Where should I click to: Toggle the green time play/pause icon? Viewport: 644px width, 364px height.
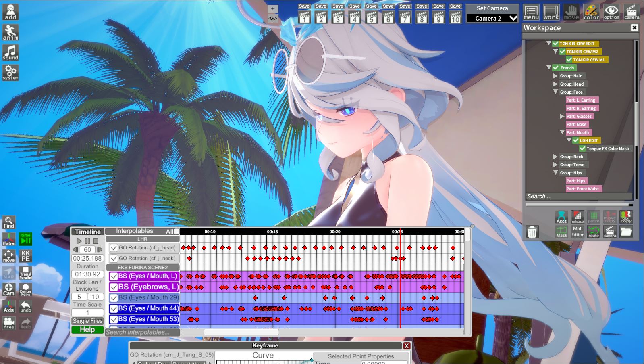click(26, 239)
